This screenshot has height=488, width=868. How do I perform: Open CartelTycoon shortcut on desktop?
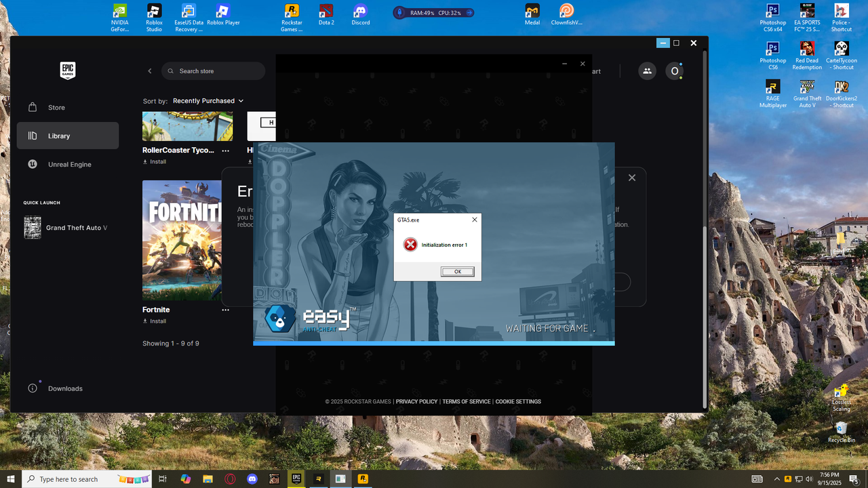842,56
